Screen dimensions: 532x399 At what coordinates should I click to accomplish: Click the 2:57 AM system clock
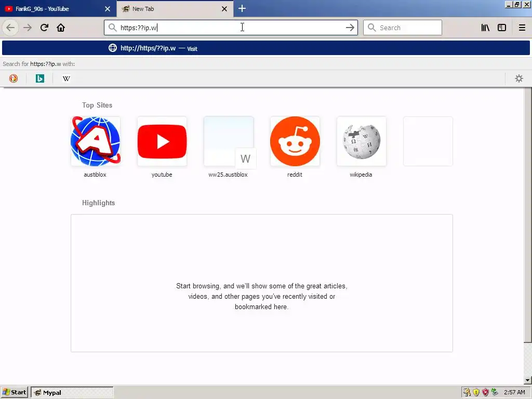(x=514, y=392)
